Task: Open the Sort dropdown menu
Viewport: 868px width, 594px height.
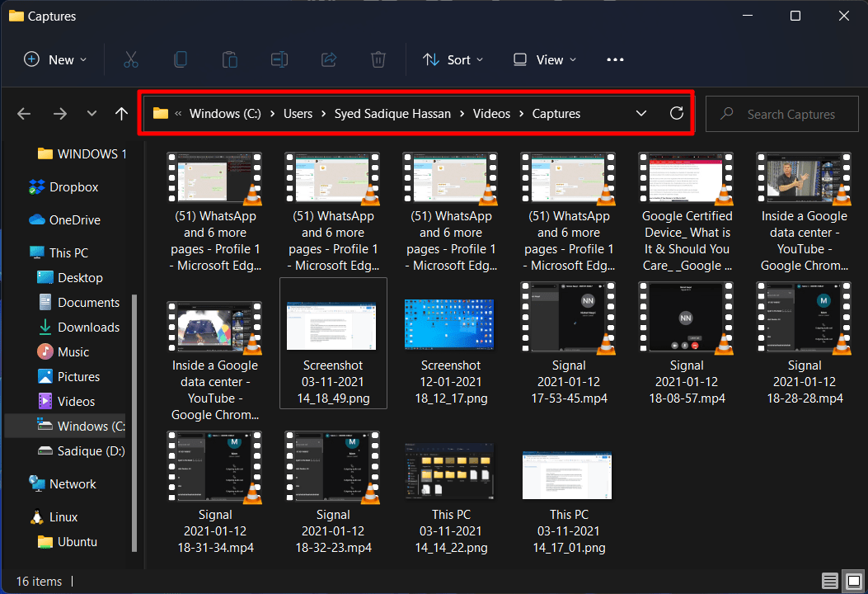Action: click(453, 59)
